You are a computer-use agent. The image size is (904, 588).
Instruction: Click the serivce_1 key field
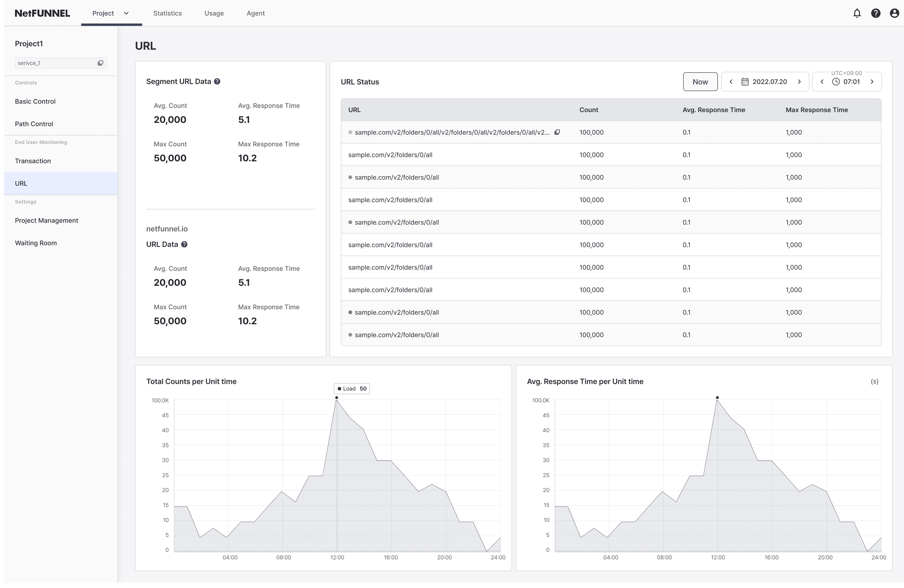coord(61,63)
